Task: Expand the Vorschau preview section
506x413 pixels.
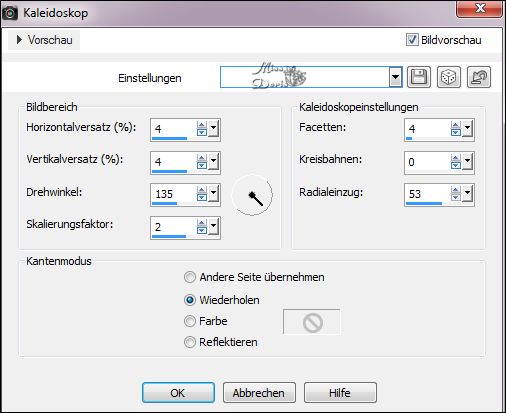Action: point(44,40)
